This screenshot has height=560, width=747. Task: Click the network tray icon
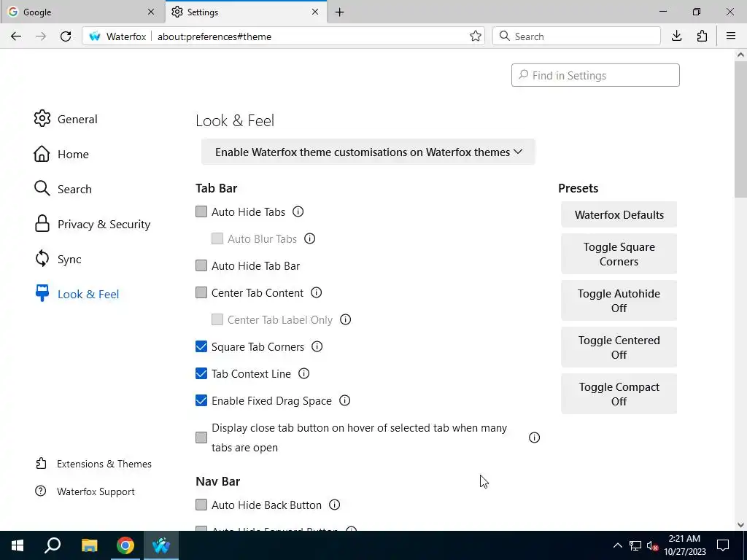point(635,545)
